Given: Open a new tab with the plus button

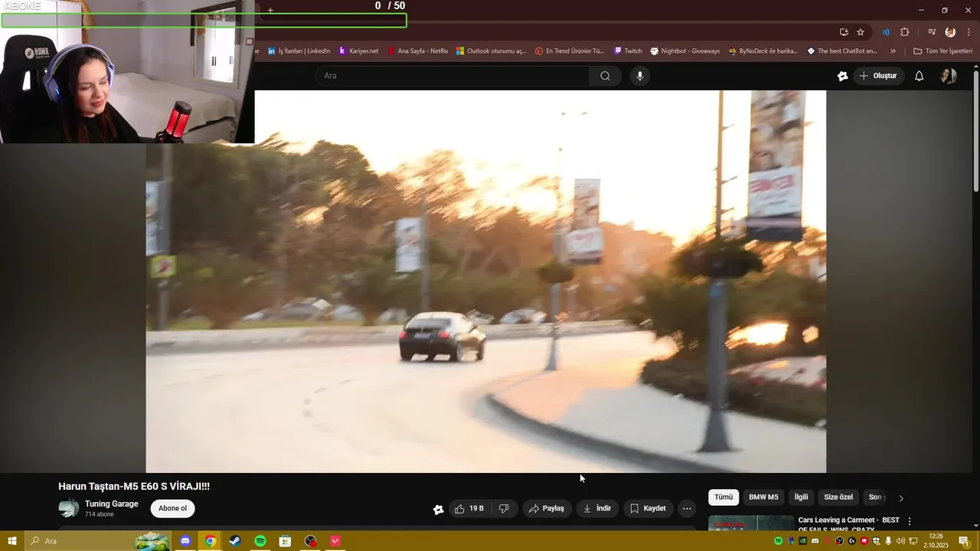Looking at the screenshot, I should pos(270,10).
